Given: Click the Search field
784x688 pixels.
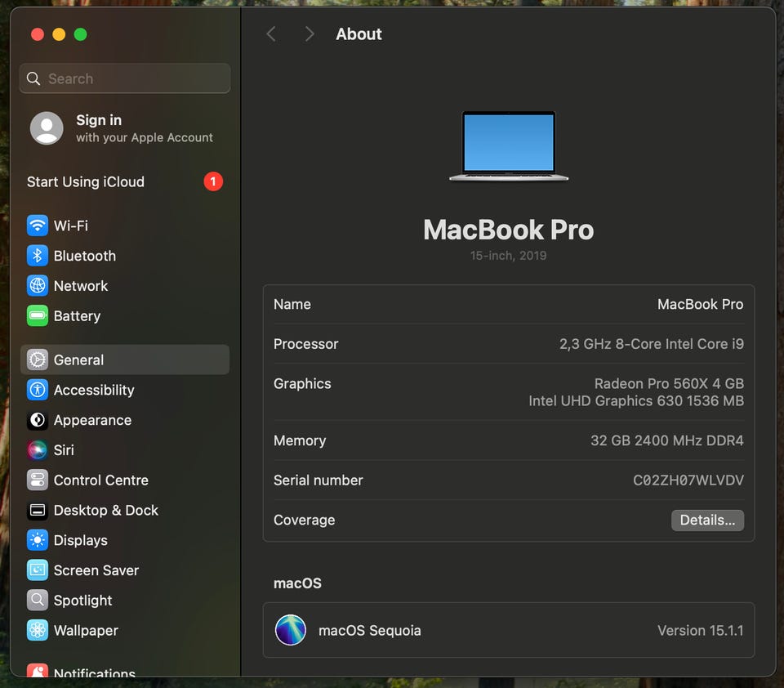Looking at the screenshot, I should point(125,78).
